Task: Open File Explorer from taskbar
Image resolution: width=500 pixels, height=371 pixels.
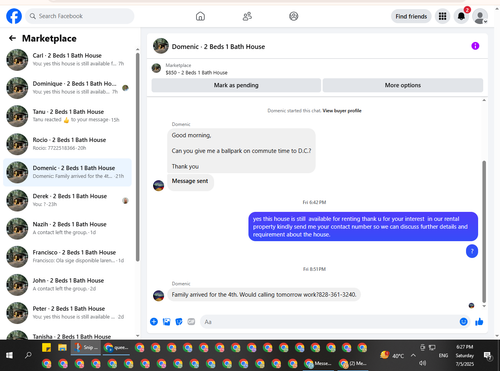Action: click(62, 348)
